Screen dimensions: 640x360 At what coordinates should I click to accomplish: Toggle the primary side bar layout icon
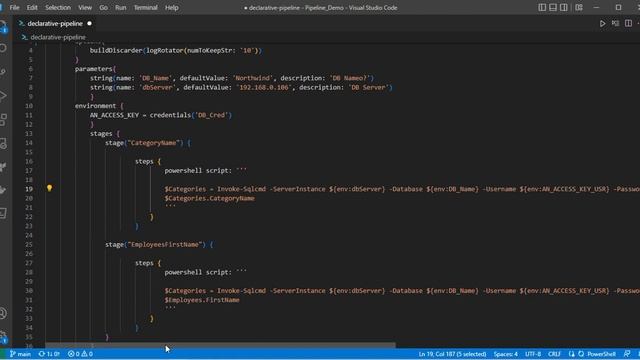pos(542,7)
